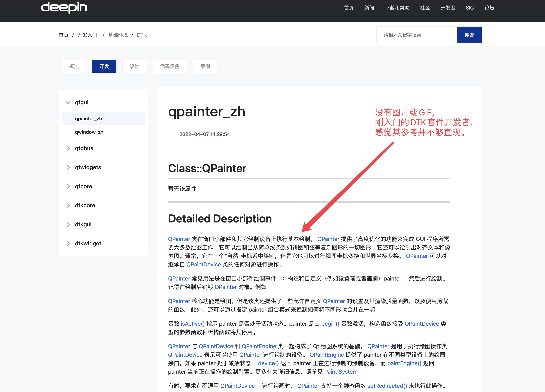Image resolution: width=545 pixels, height=392 pixels.
Task: Open 下载和帮助 in top navigation
Action: coord(397,8)
